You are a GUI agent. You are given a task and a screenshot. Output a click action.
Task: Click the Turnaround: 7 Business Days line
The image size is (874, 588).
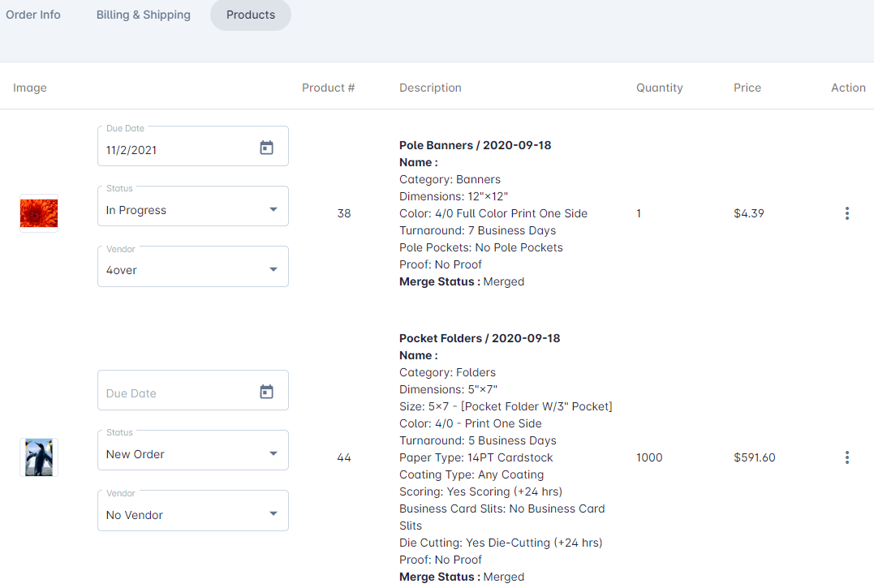[478, 230]
